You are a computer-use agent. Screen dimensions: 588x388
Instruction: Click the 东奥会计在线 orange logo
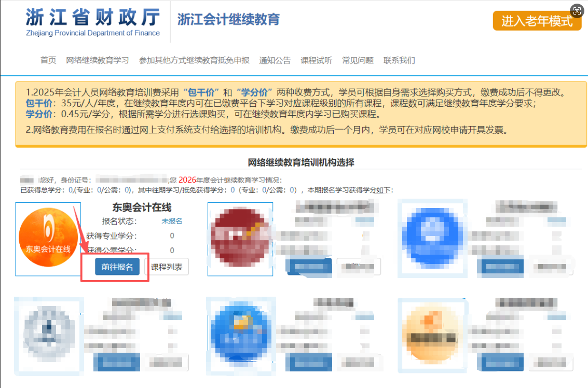point(48,239)
